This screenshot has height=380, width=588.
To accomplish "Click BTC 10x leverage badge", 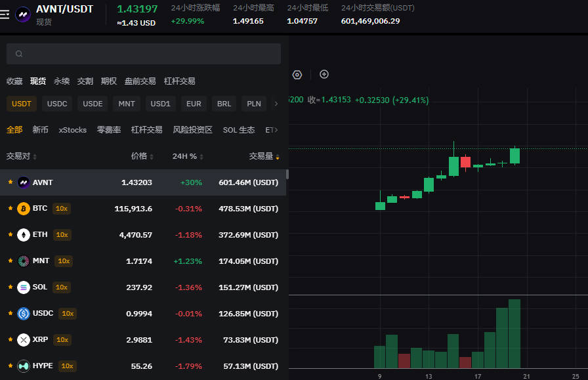I will click(62, 209).
